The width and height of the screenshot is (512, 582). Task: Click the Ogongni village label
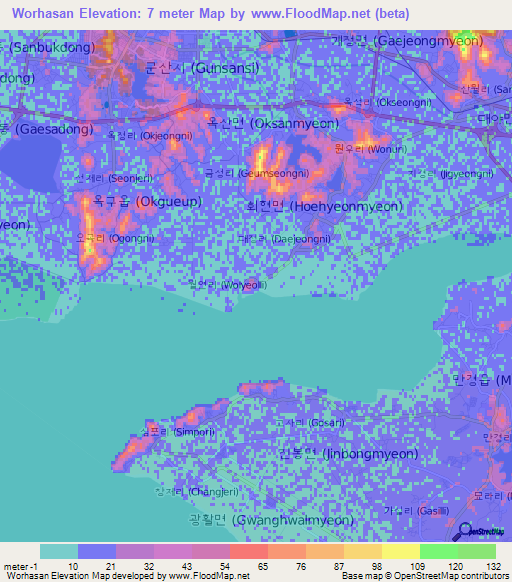tap(115, 238)
